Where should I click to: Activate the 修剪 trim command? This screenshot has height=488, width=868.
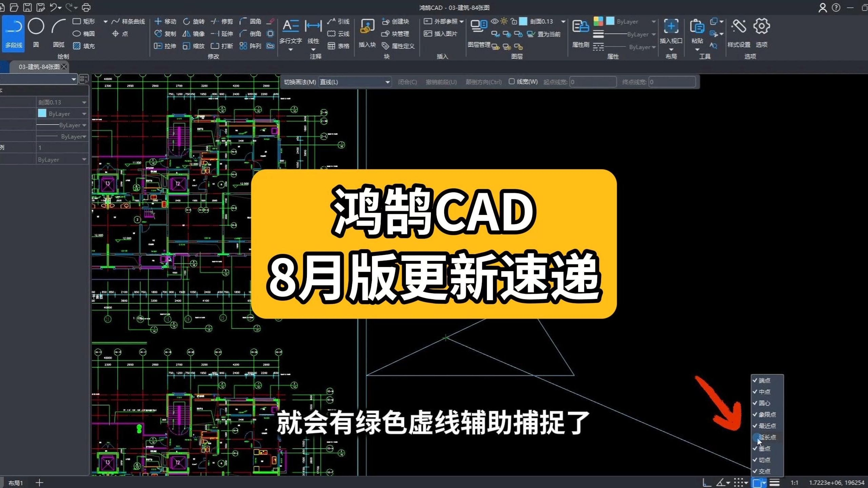tap(222, 21)
